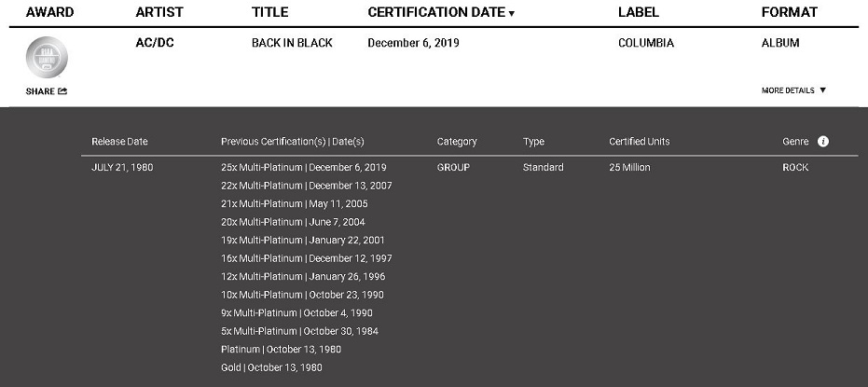Click the share arrow icon
Screen dimensions: 868x387
point(62,91)
